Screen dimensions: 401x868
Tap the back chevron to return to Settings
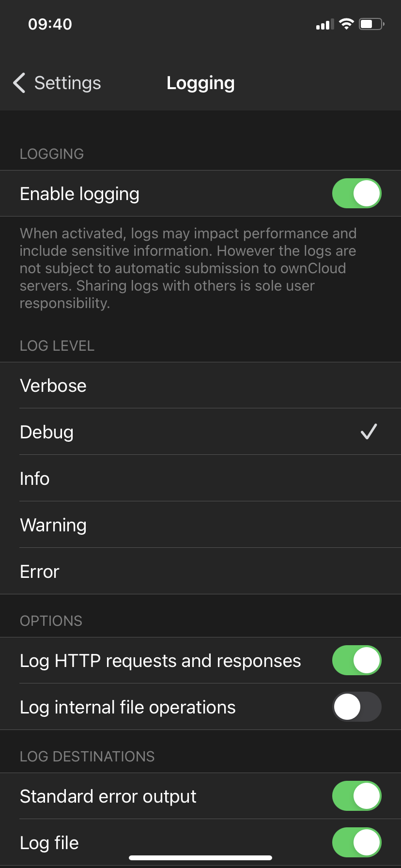point(18,83)
